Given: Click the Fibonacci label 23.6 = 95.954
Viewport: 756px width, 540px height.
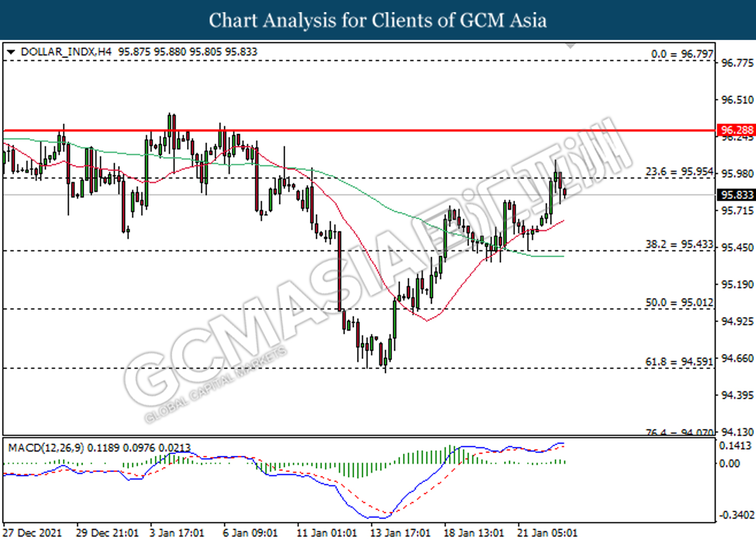Looking at the screenshot, I should tap(679, 172).
